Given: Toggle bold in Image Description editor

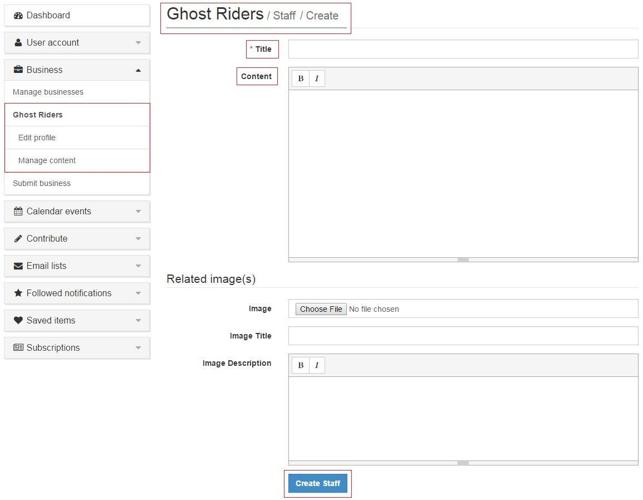Looking at the screenshot, I should tap(301, 365).
